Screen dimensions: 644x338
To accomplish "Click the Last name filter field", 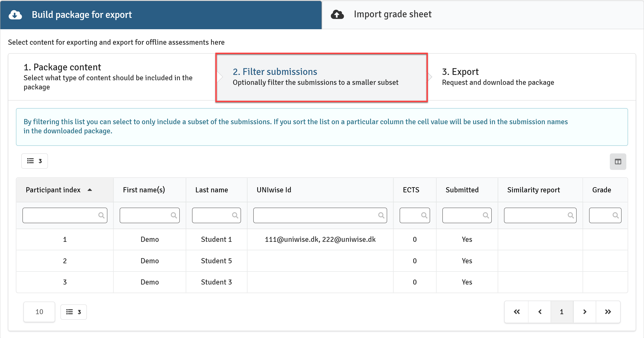I will pyautogui.click(x=217, y=215).
